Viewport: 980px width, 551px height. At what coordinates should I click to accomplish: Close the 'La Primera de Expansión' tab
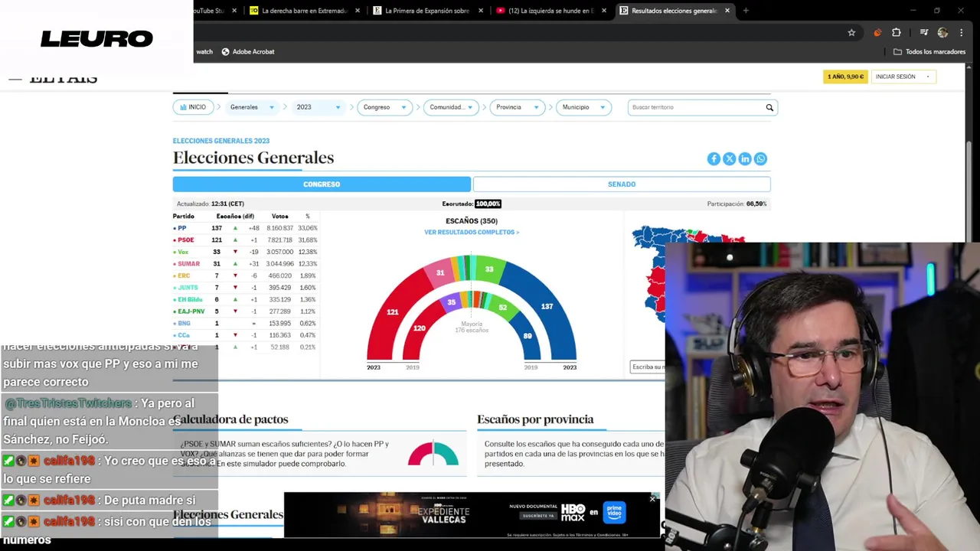click(481, 11)
